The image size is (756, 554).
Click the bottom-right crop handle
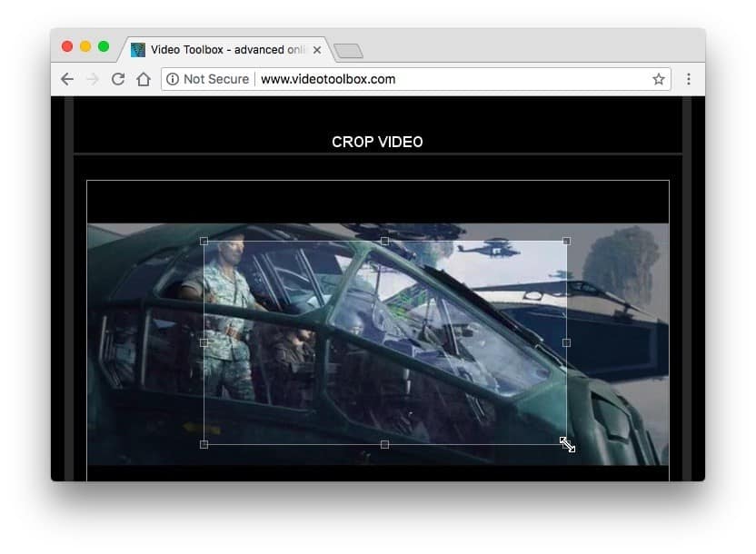(565, 443)
